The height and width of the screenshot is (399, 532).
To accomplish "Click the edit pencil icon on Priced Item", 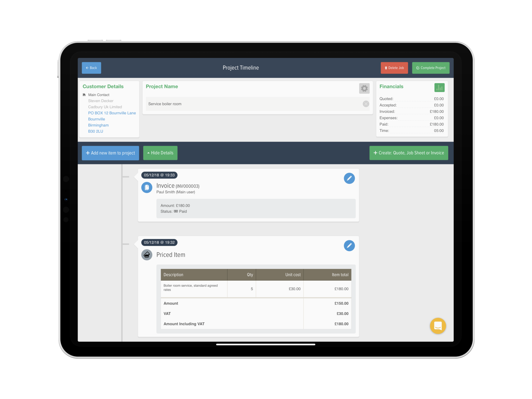I will click(349, 245).
